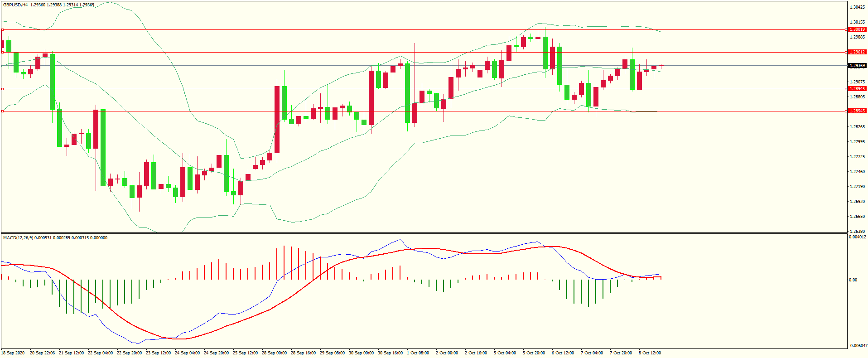The height and width of the screenshot is (358, 868).
Task: Click the 0.00 MACD zero level label
Action: coord(853,280)
